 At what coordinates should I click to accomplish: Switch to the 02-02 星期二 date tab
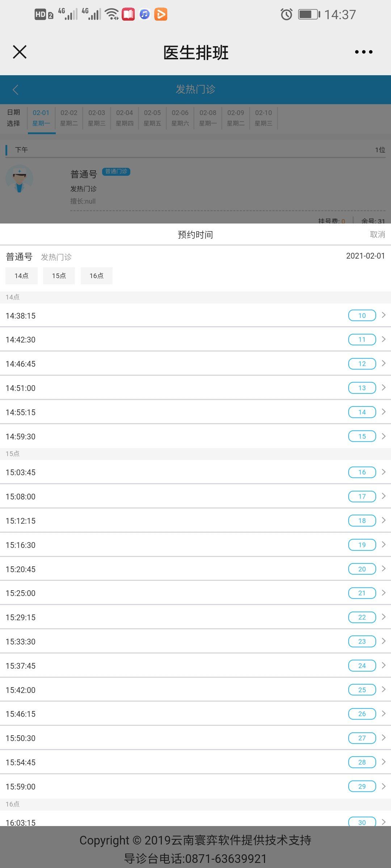(69, 118)
